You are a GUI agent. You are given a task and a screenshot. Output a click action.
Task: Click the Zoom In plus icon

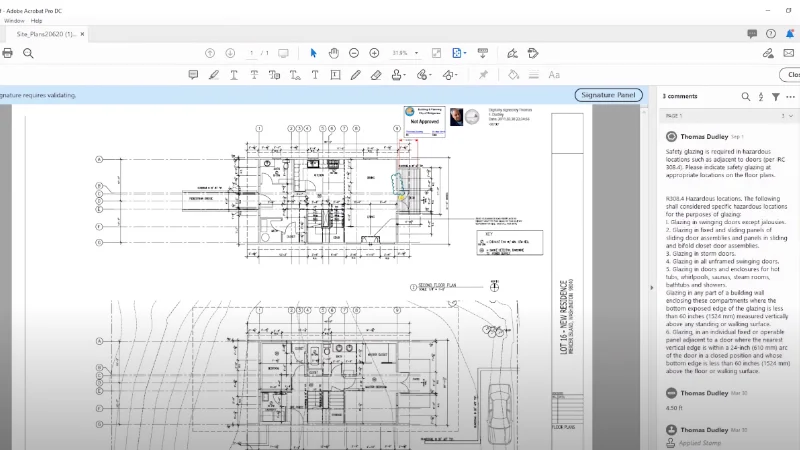click(374, 53)
